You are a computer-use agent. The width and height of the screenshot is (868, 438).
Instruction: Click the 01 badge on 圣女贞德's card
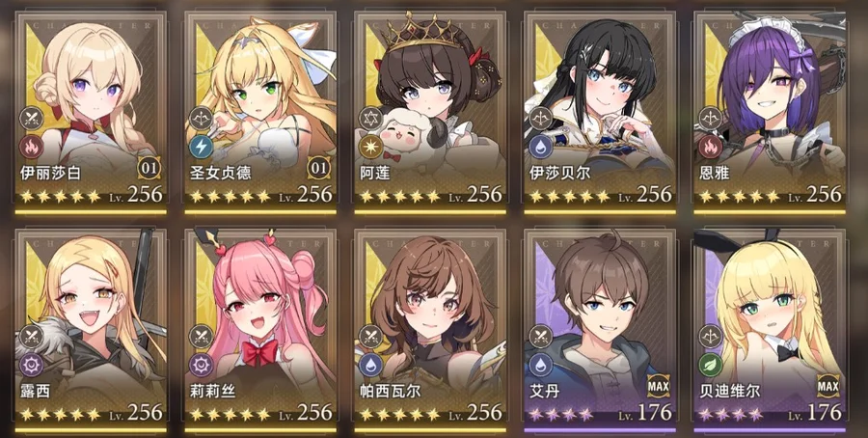pos(318,168)
